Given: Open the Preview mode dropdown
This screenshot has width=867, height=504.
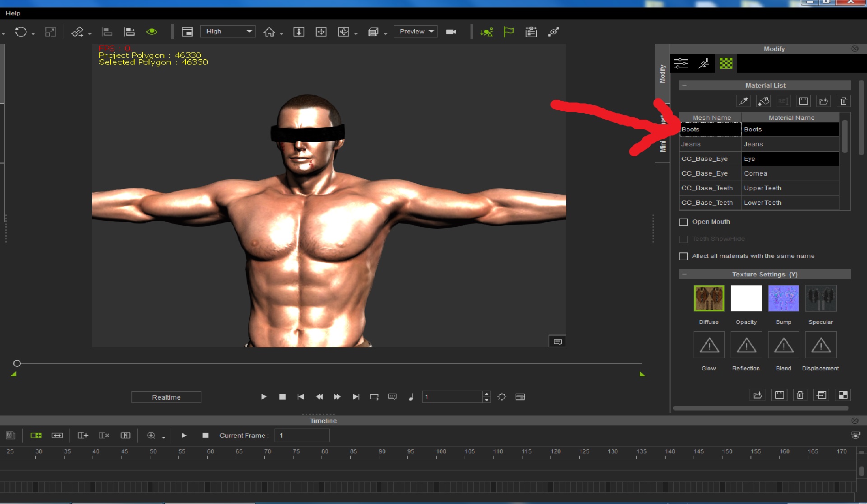Looking at the screenshot, I should coord(415,31).
